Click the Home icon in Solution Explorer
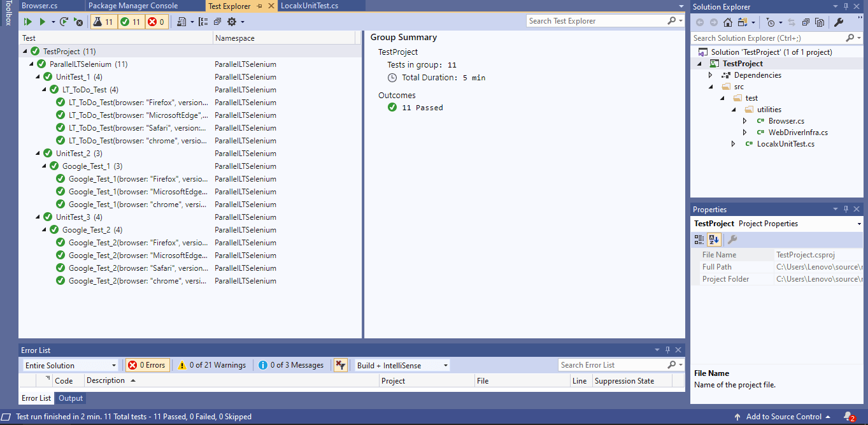Screen dimensions: 868x425 [x=728, y=22]
